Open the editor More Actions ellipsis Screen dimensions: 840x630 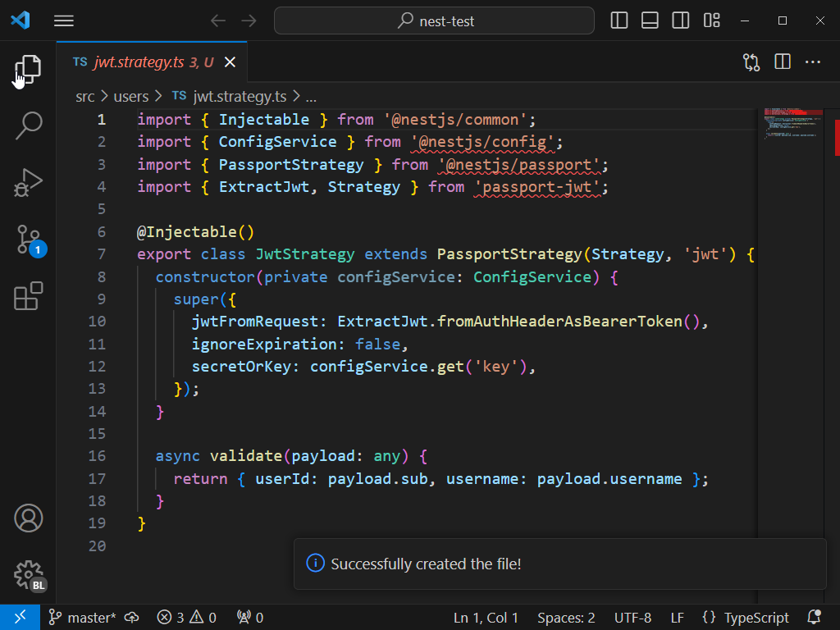coord(813,62)
